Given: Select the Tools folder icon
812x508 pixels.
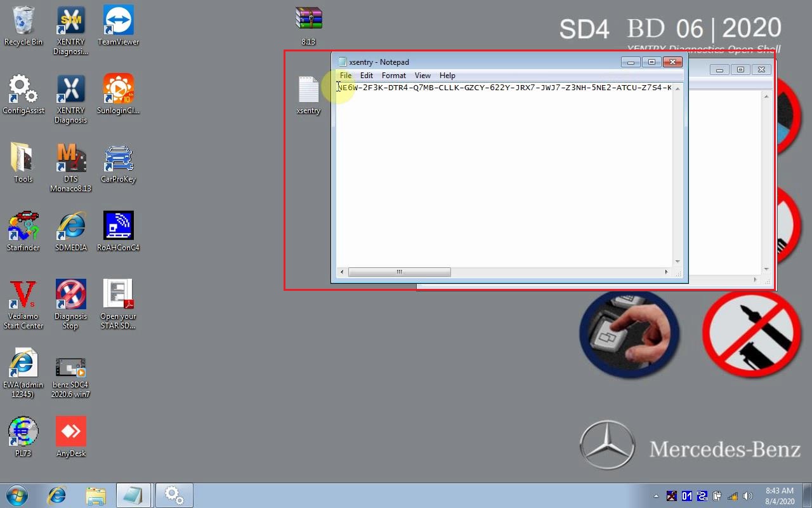Looking at the screenshot, I should (23, 164).
